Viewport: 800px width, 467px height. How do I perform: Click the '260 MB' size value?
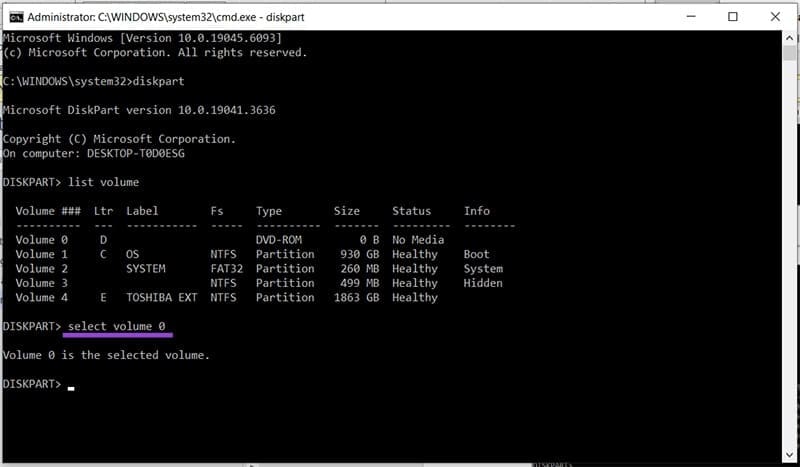click(x=360, y=268)
